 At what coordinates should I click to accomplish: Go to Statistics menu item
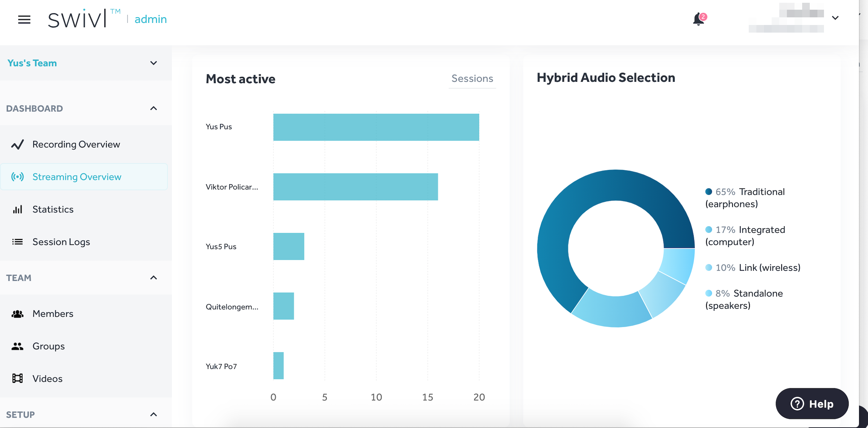(53, 209)
